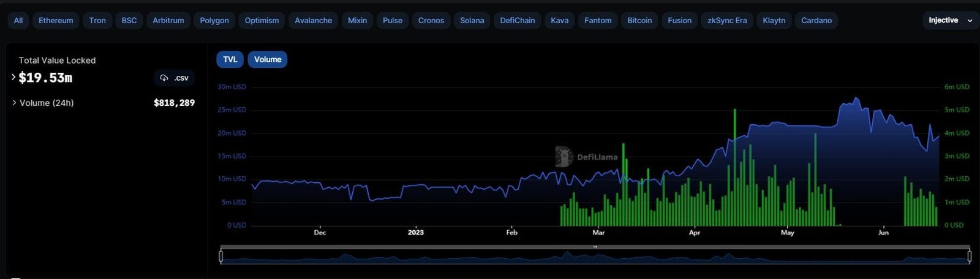The image size is (980, 279).
Task: Open the Injective chain dropdown
Action: coord(950,20)
